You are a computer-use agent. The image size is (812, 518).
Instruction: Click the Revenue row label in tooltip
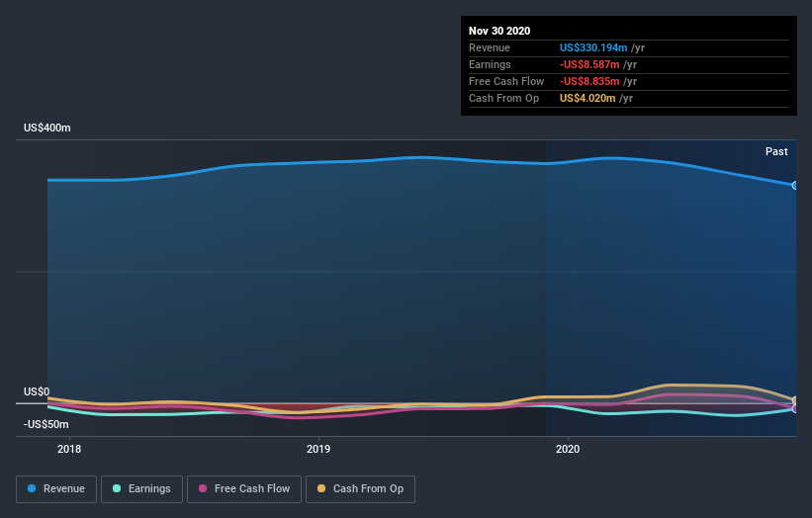(x=490, y=47)
